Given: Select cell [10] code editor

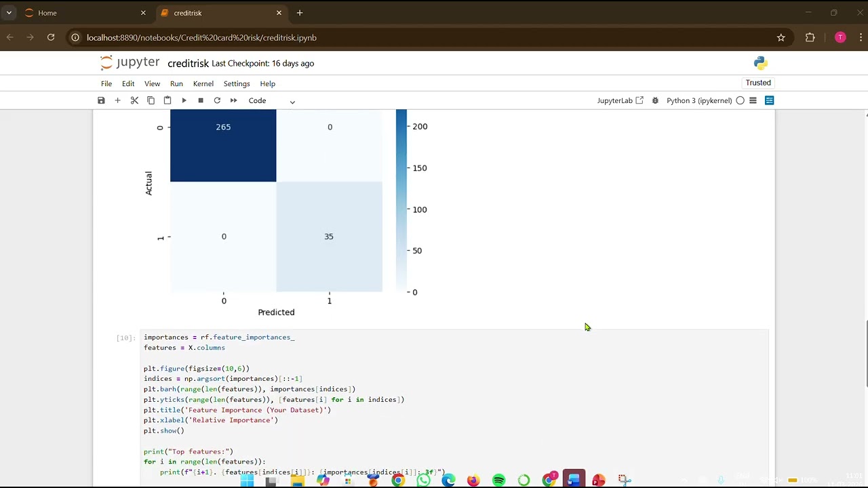Looking at the screenshot, I should 454,407.
